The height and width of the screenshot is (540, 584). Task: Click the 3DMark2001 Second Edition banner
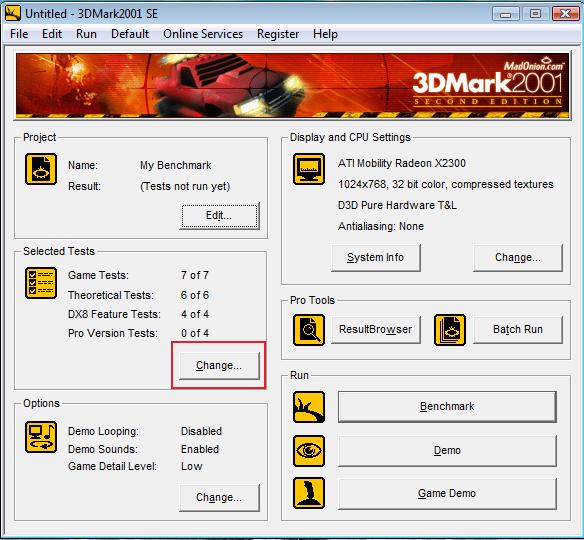click(292, 86)
